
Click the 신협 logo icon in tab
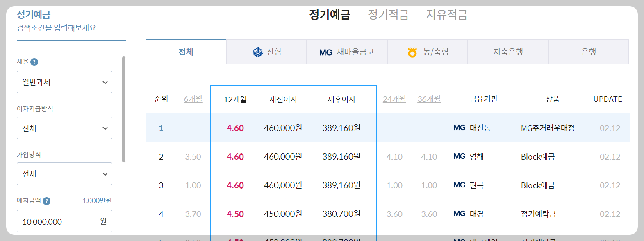point(258,52)
